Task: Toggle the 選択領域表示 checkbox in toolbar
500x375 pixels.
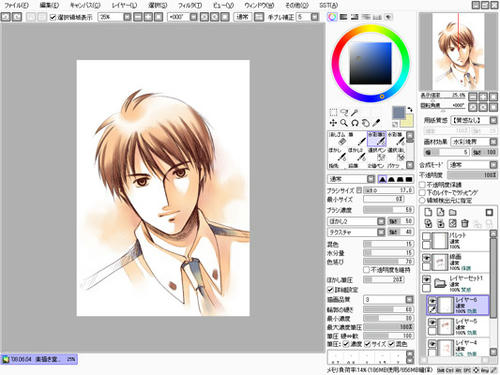Action: click(53, 17)
